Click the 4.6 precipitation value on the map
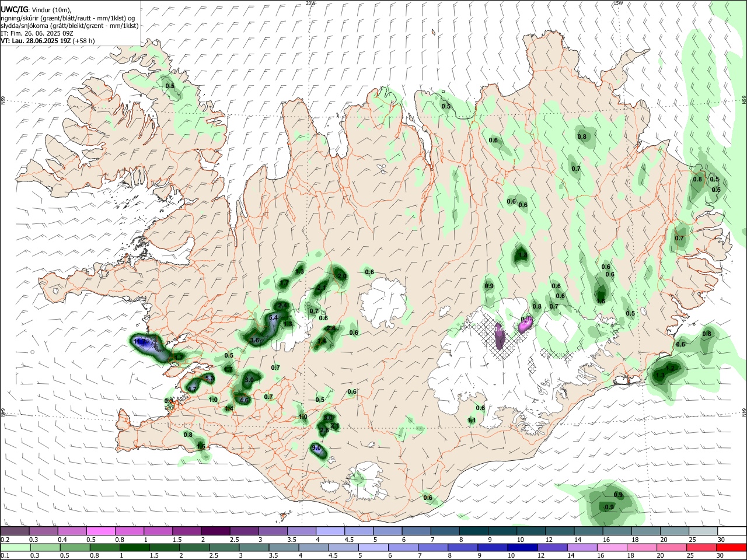 pyautogui.click(x=245, y=400)
